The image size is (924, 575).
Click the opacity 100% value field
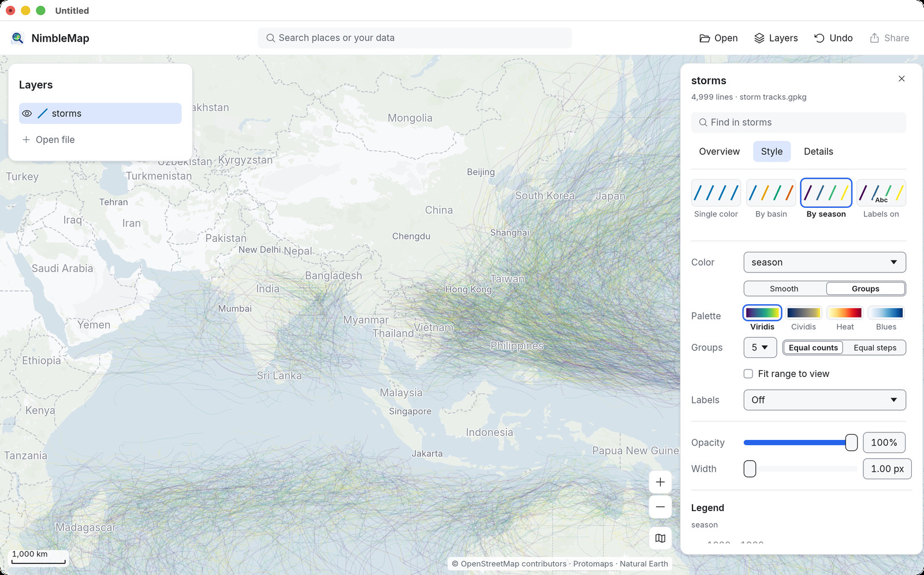(884, 443)
